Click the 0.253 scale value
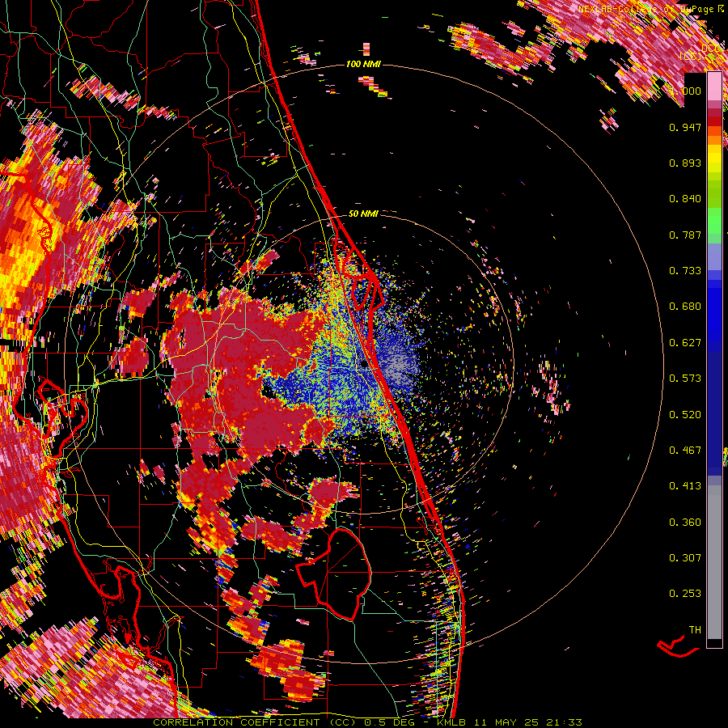 coord(685,594)
